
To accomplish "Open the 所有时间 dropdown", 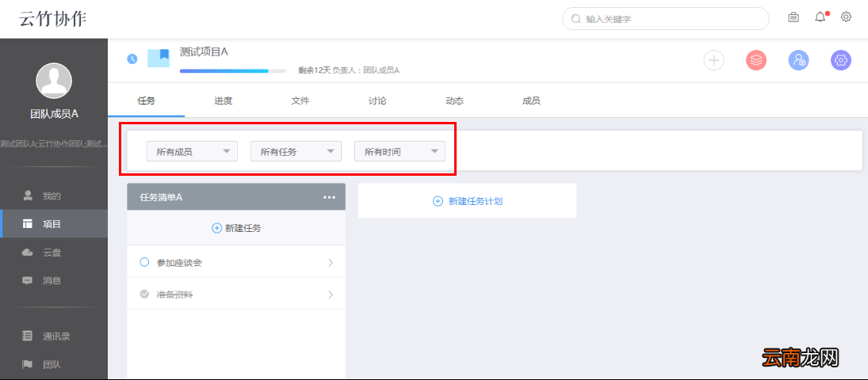I will pyautogui.click(x=400, y=151).
